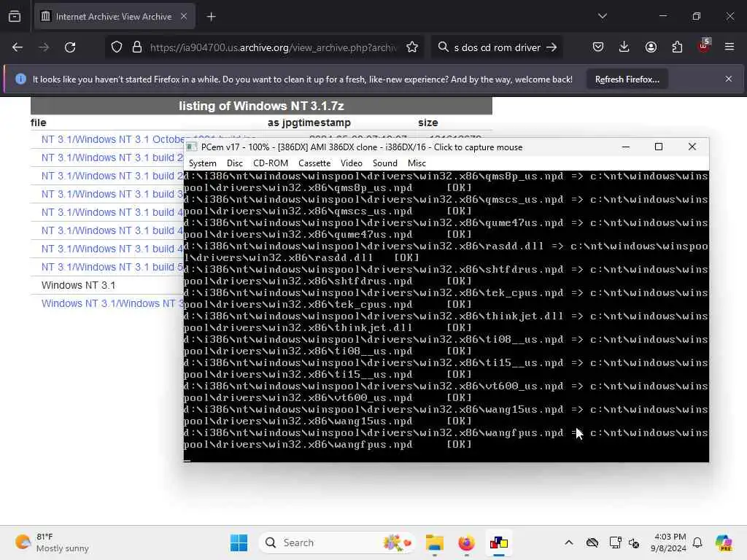Bookmark this page with the star
Screen dimensions: 747x560
click(412, 47)
